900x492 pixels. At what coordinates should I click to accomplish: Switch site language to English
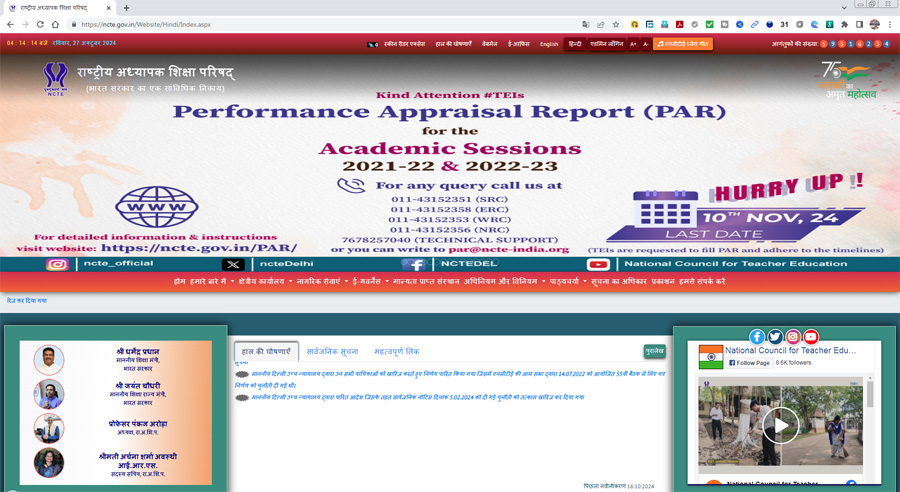(549, 44)
